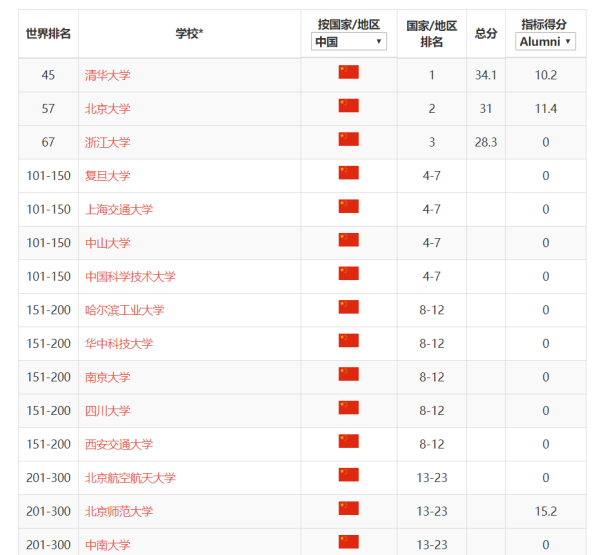This screenshot has height=555, width=600.
Task: Open the 华中科技大学 link
Action: [x=119, y=343]
